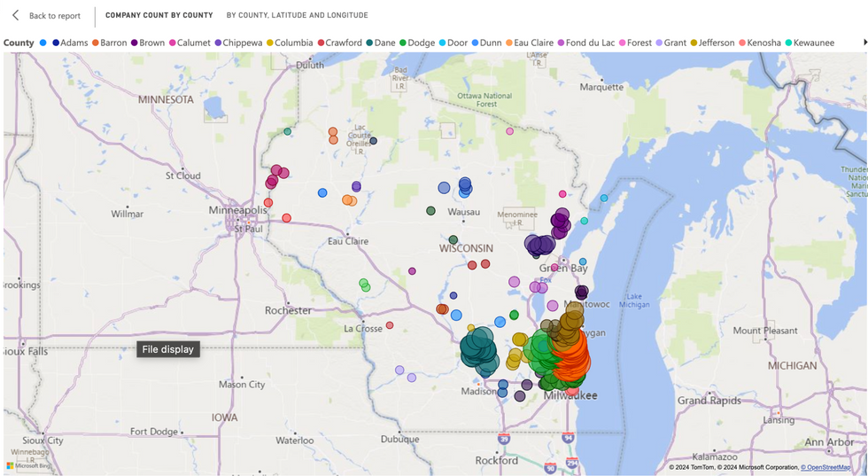Choose Door legend item
Viewport: 868px width, 476px height.
click(453, 43)
